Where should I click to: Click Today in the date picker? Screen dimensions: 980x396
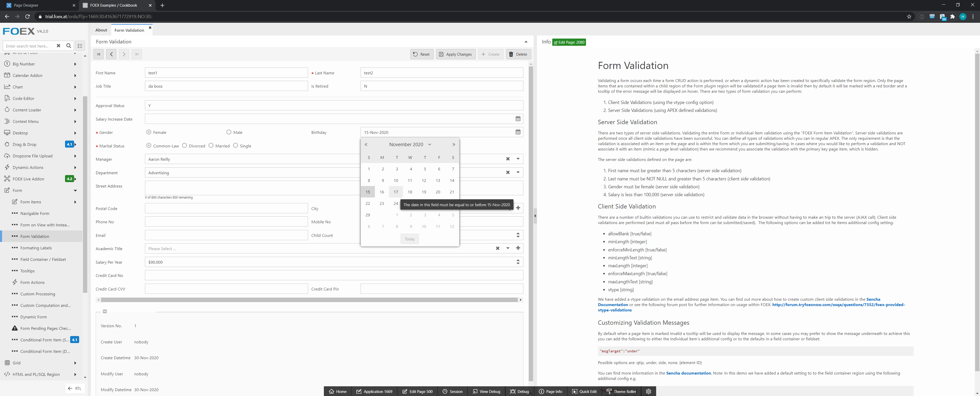coord(409,239)
